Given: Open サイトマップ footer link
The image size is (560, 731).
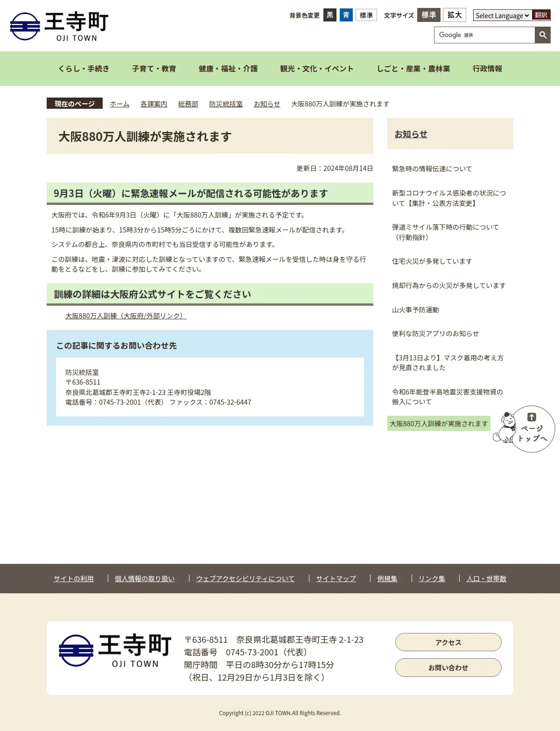Looking at the screenshot, I should point(336,579).
